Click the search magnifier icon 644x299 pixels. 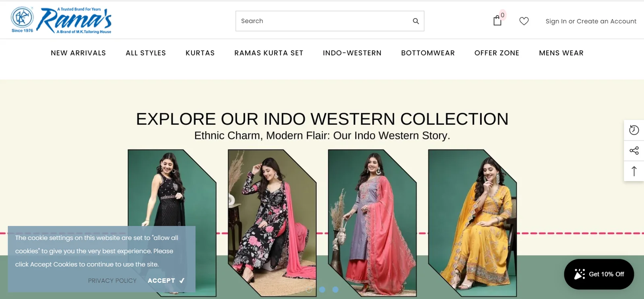coord(416,21)
